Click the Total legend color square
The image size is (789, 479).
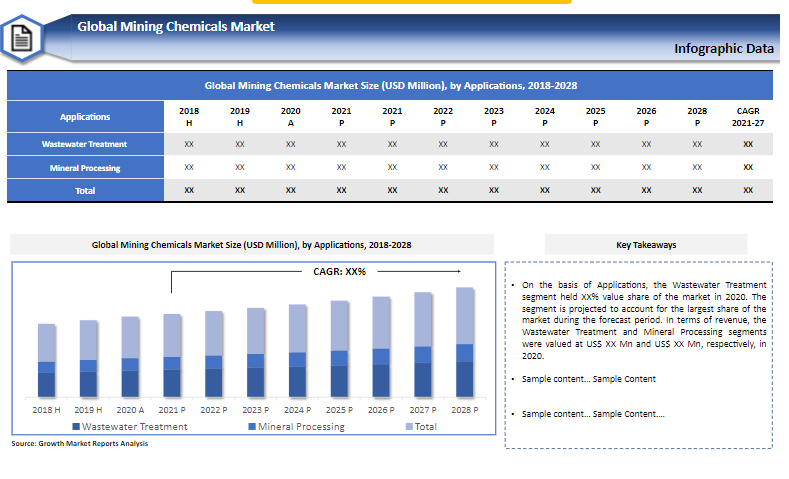pos(409,427)
